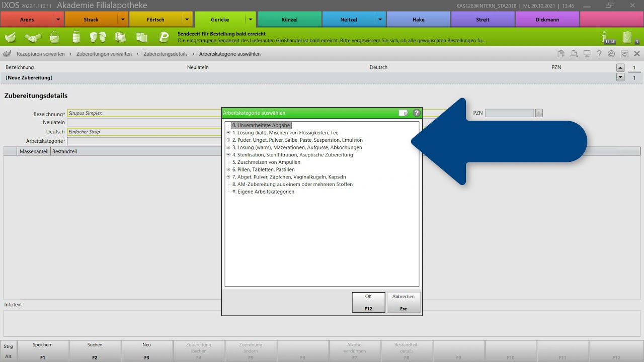
Task: Switch to the Arens user tab
Action: (27, 20)
